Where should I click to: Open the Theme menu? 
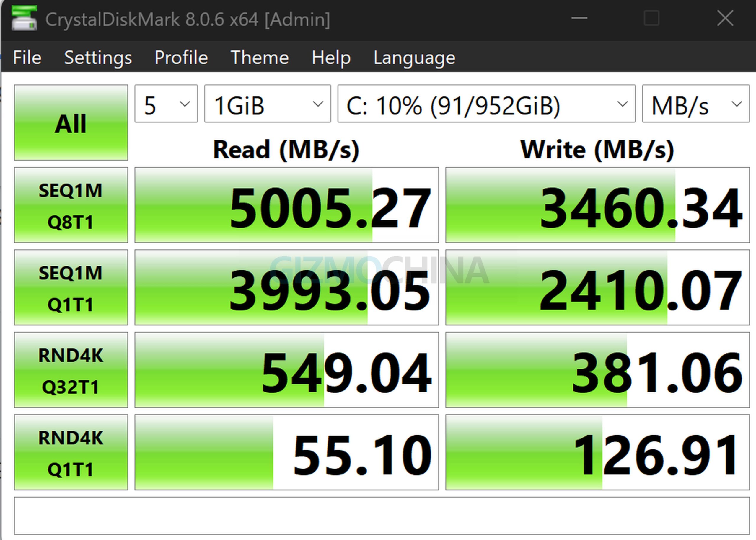point(260,58)
